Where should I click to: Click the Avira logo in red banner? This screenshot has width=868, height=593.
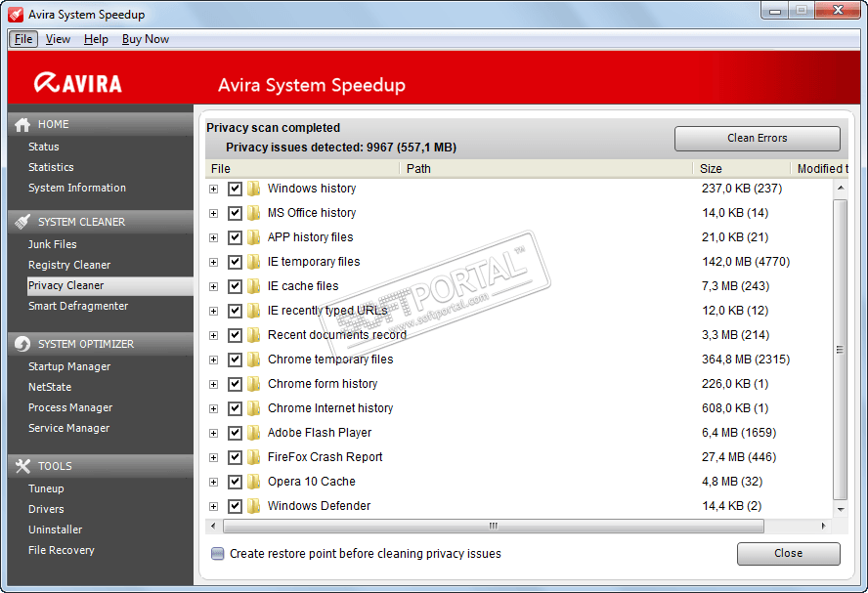click(x=77, y=83)
